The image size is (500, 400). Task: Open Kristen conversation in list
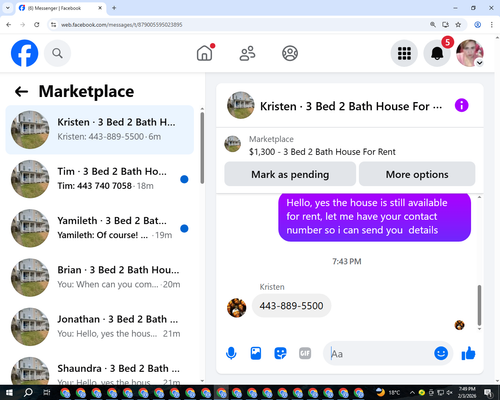pos(100,130)
